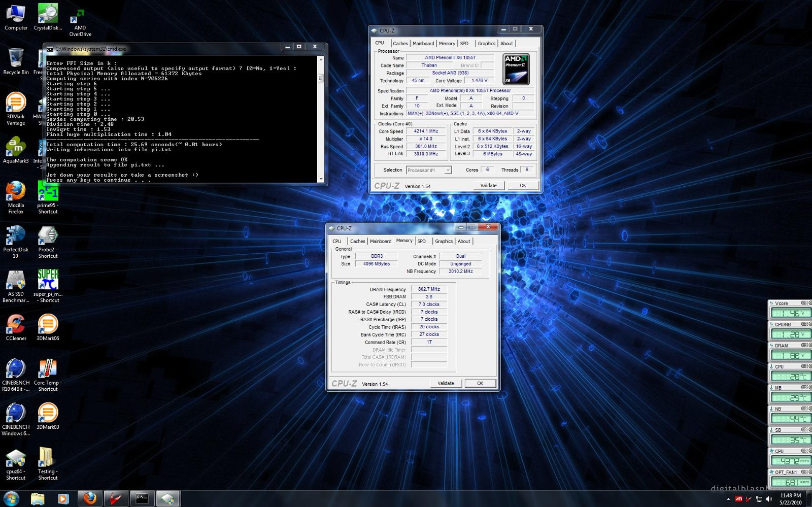Open Probe2 shortcut on desktop
Screen dimensions: 812x507
pyautogui.click(x=48, y=242)
